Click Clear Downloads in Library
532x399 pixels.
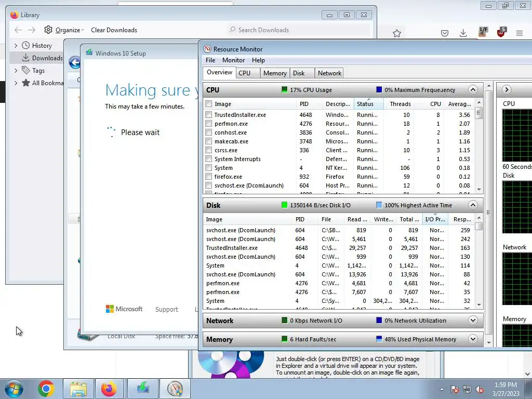click(x=114, y=30)
